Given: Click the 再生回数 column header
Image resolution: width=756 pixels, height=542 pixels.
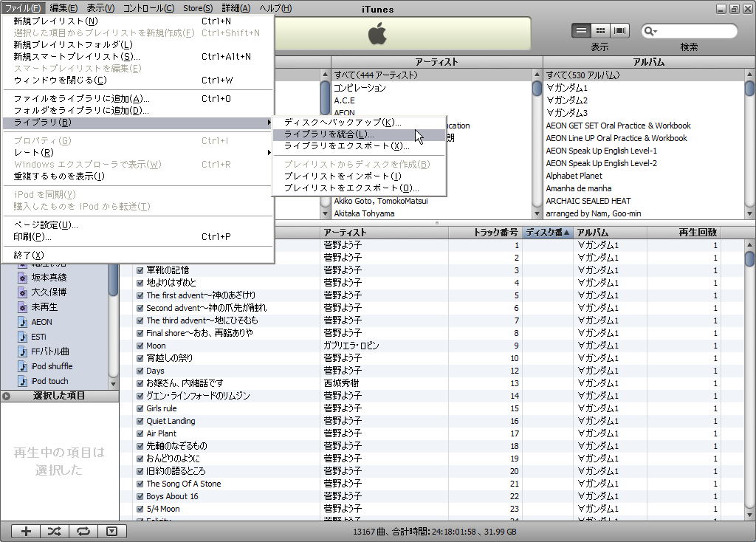Looking at the screenshot, I should coord(683,233).
